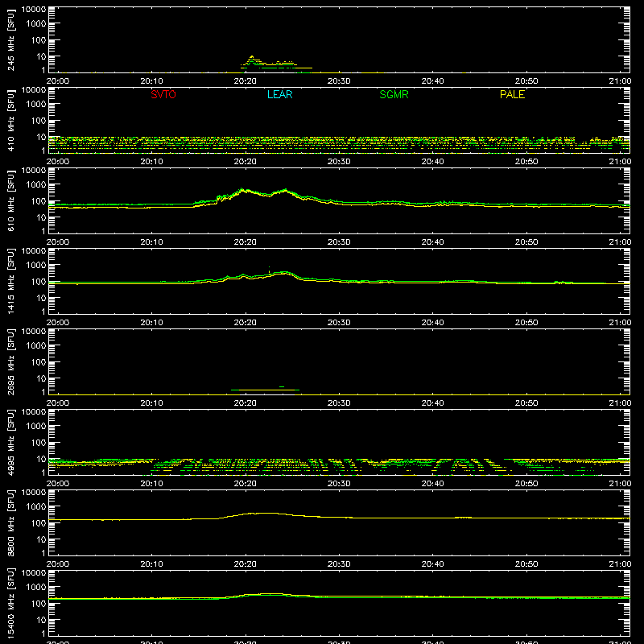This screenshot has width=644, height=644.
Task: Click the narrow green spike in the 1415 MHz plot
Action: click(x=270, y=269)
